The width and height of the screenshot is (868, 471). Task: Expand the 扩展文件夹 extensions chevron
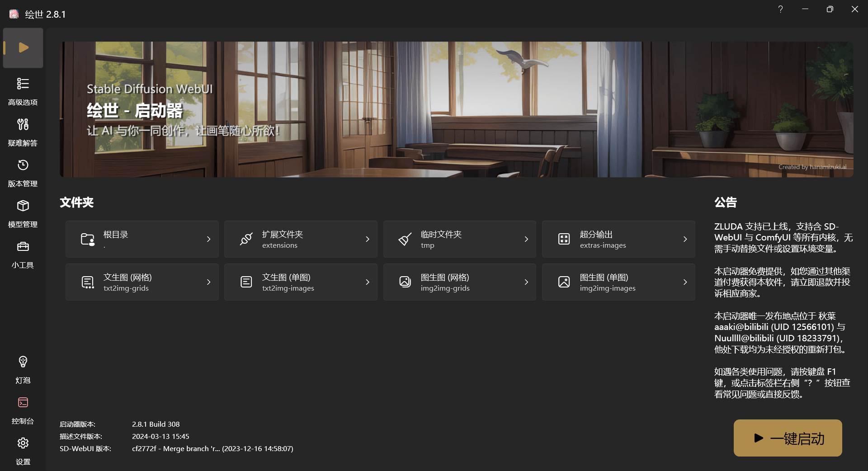[x=367, y=239]
